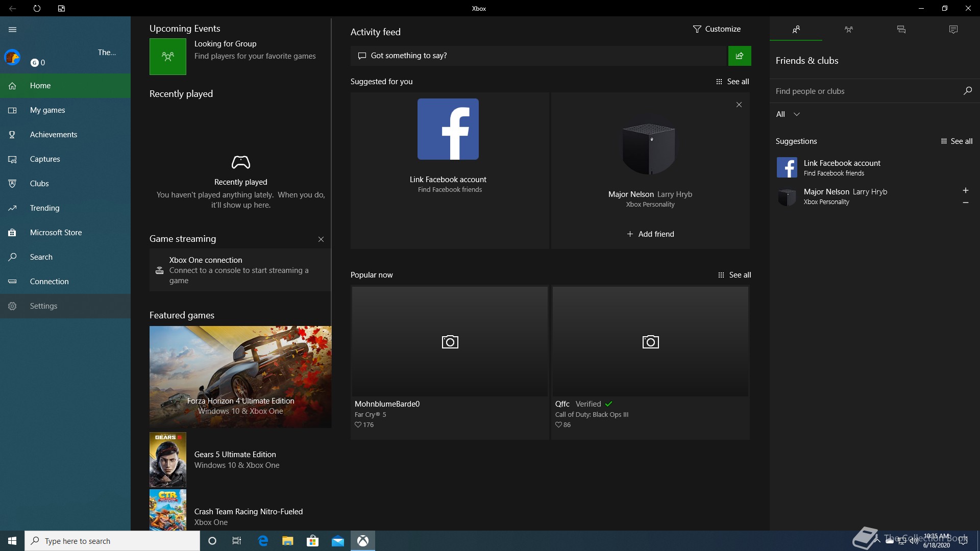Viewport: 980px width, 551px height.
Task: Open Microsoft Store from sidebar
Action: click(65, 233)
